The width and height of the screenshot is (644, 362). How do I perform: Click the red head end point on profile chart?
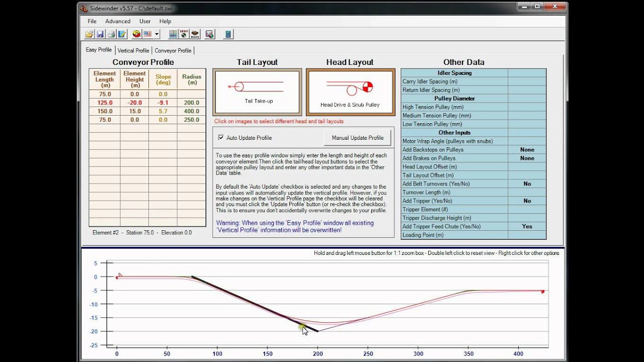click(x=542, y=291)
